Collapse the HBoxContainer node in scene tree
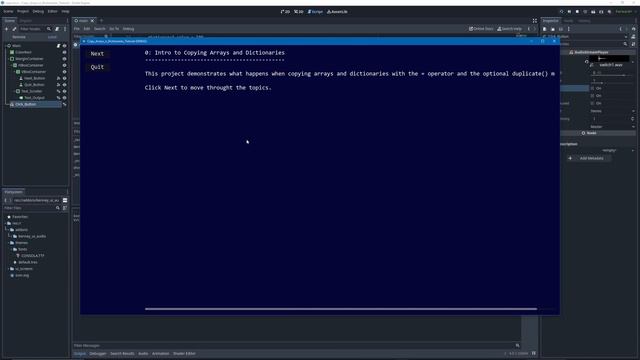The width and height of the screenshot is (640, 360). tap(11, 65)
